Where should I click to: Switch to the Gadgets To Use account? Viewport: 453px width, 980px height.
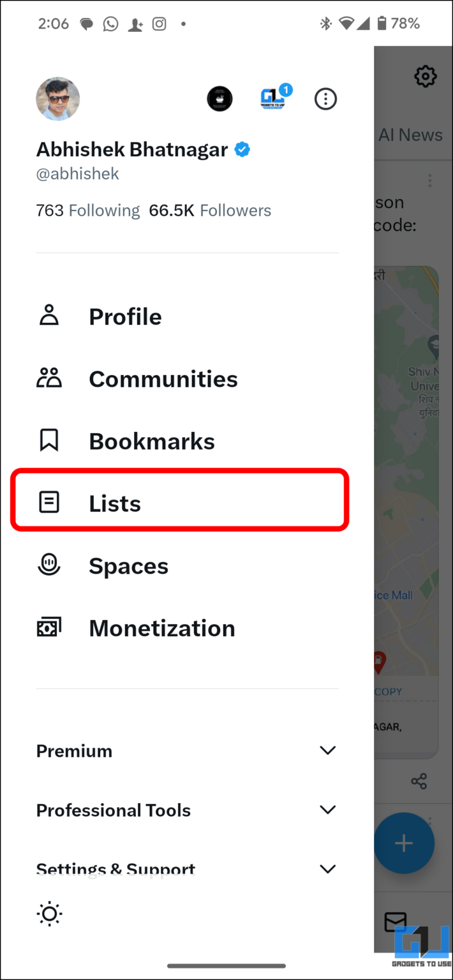click(x=273, y=99)
